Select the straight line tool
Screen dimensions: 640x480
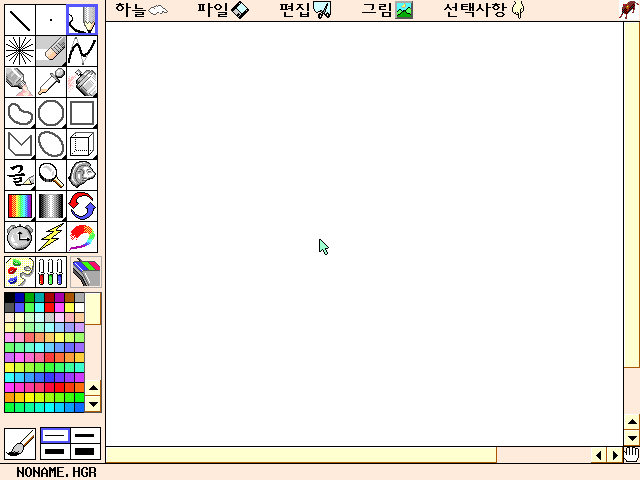pos(20,20)
